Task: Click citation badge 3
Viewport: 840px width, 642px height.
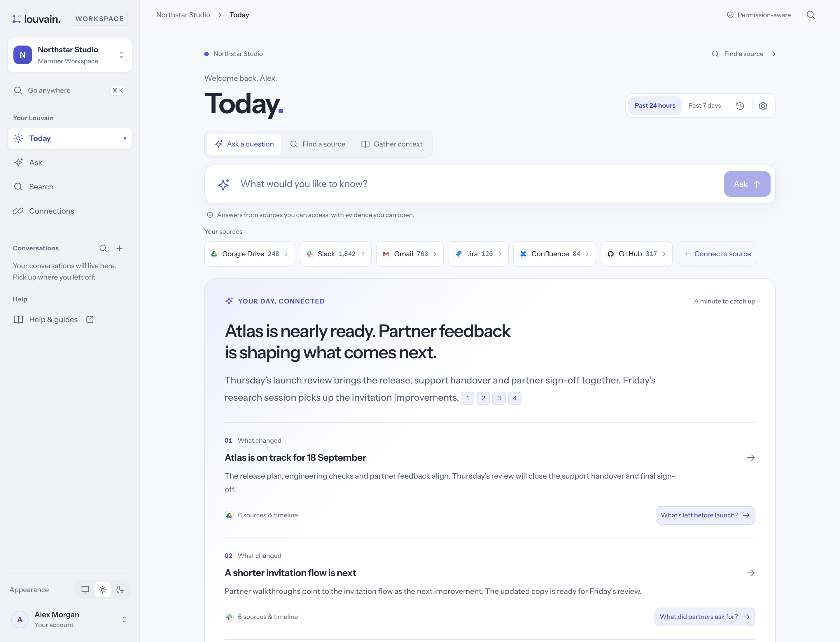Action: (499, 398)
